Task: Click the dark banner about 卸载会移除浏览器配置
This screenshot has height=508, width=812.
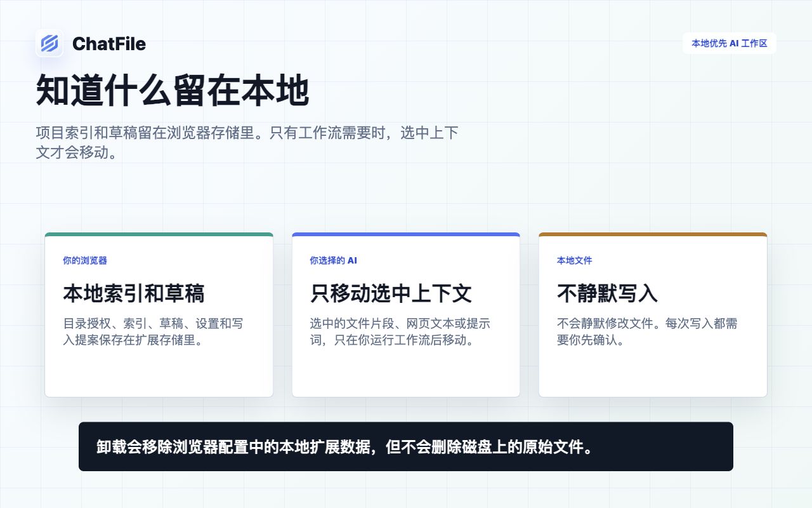Action: (x=406, y=446)
